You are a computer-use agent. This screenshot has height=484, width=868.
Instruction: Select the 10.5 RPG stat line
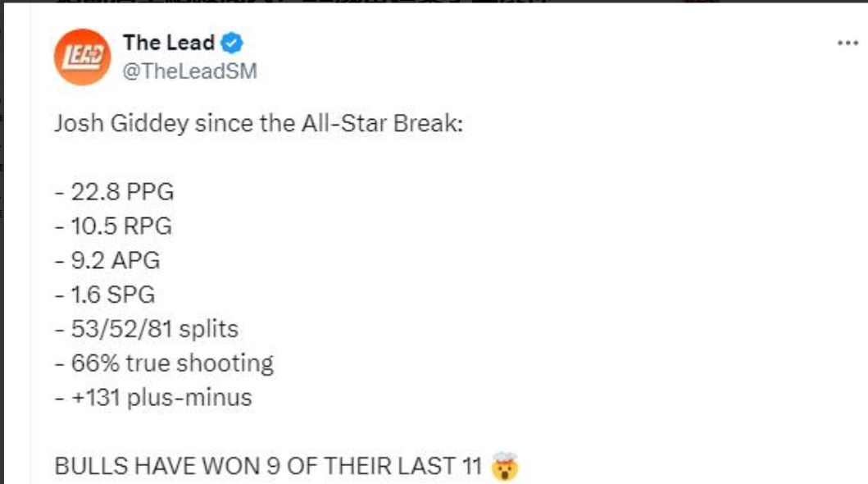113,226
